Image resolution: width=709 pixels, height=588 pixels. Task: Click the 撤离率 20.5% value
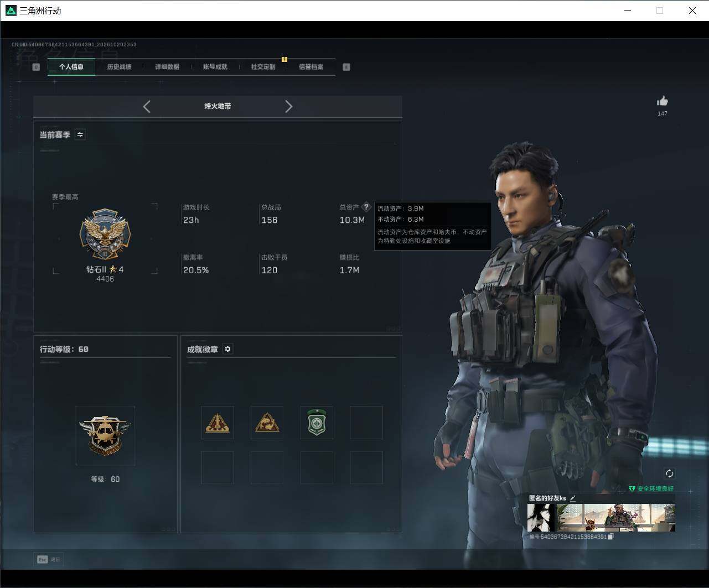pos(196,270)
